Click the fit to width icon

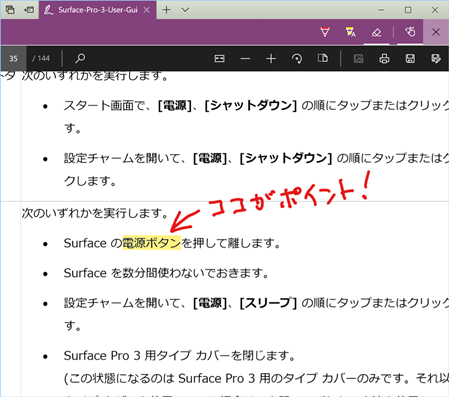point(219,59)
